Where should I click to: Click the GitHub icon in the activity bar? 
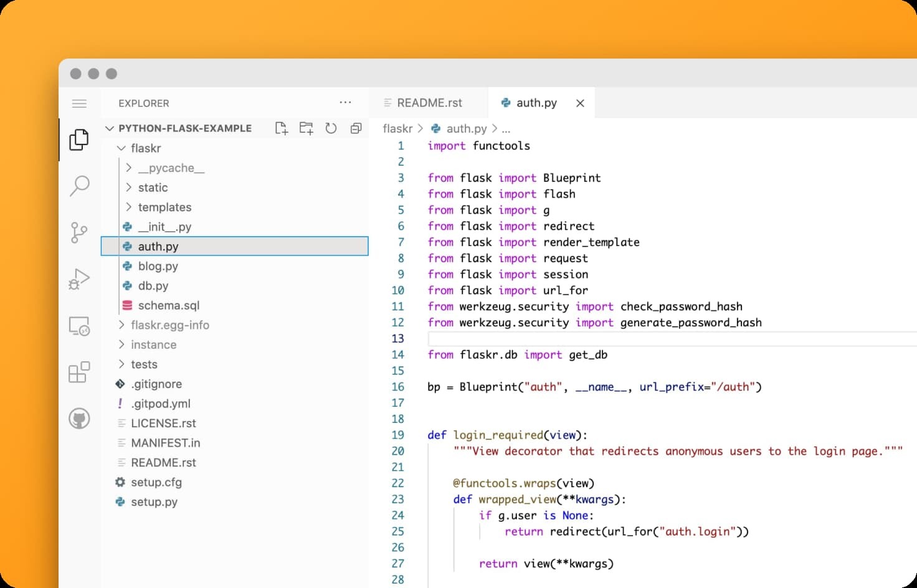[x=79, y=419]
